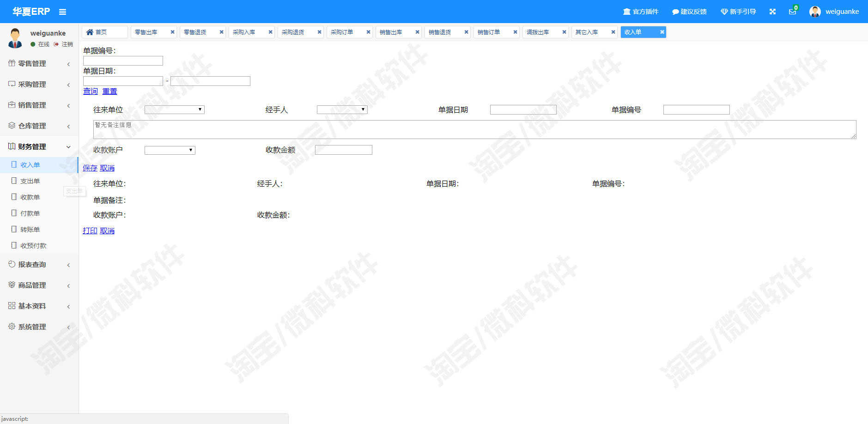This screenshot has width=868, height=424.
Task: Expand 商品管理 menu
Action: coord(39,285)
